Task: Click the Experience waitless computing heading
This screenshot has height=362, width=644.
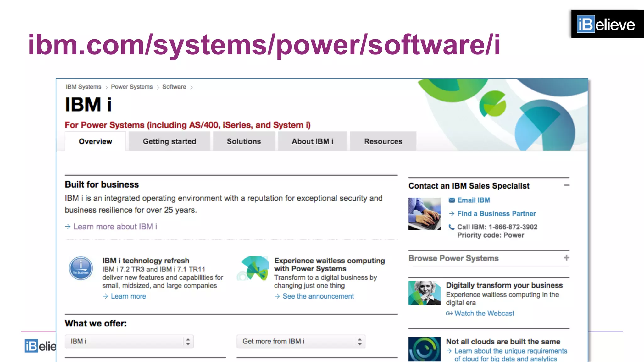Action: pyautogui.click(x=330, y=265)
